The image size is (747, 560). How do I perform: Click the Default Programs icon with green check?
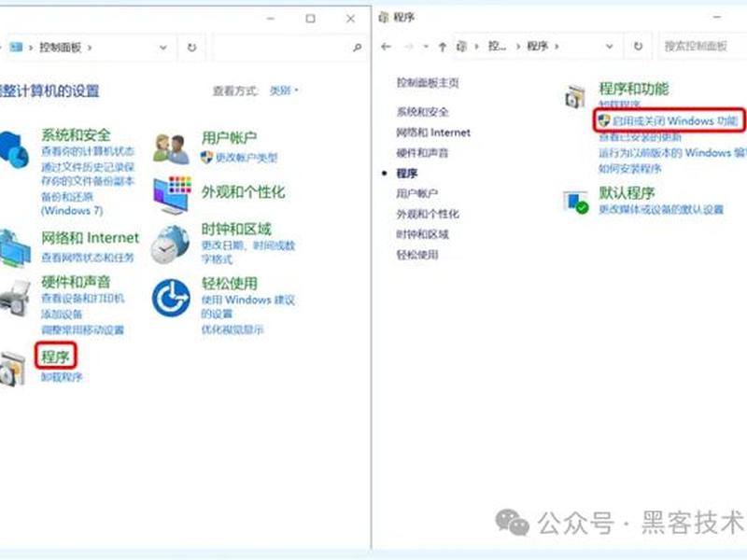576,203
